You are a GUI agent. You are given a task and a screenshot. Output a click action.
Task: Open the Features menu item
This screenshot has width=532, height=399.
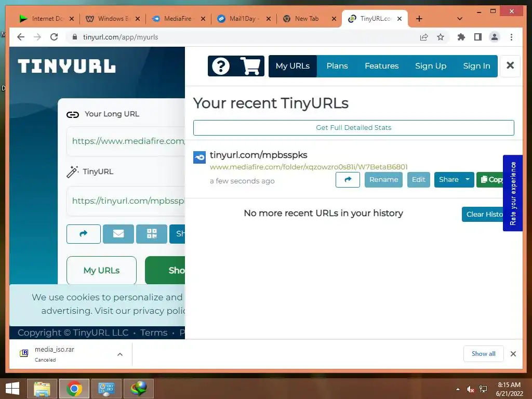[x=381, y=66]
